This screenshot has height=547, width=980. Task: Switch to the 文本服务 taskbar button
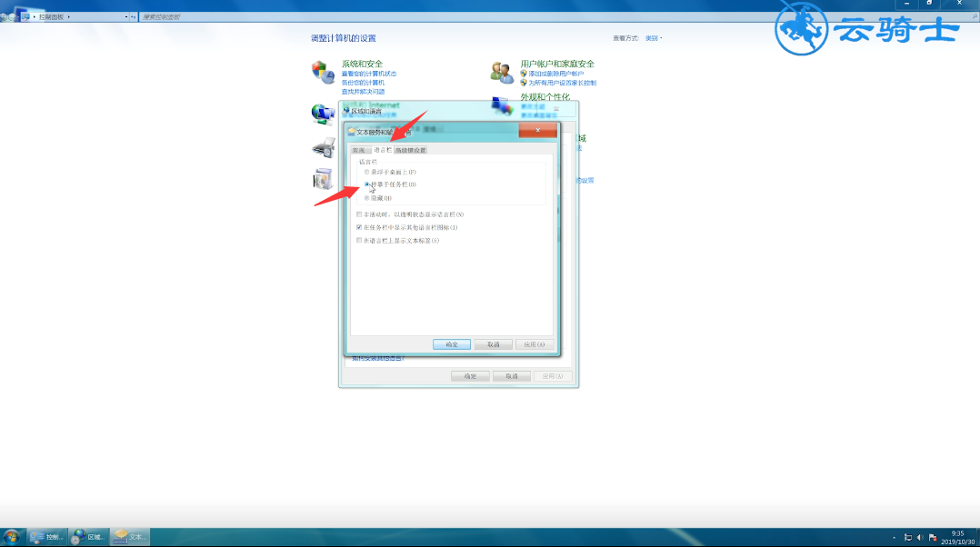(x=130, y=537)
